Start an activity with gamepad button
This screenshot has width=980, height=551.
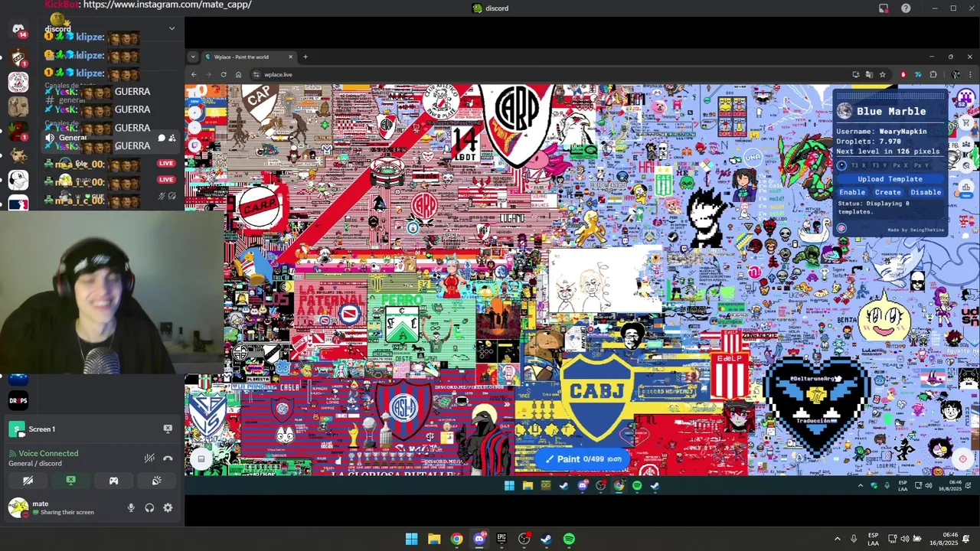(x=113, y=481)
